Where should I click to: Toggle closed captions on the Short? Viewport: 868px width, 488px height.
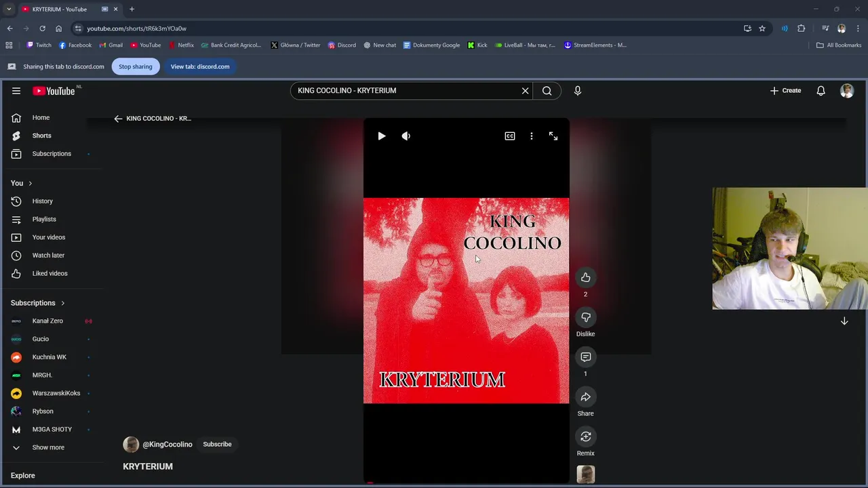point(510,136)
